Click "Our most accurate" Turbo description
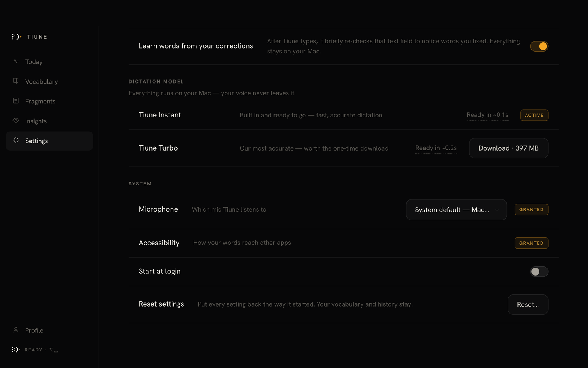The image size is (588, 368). [x=314, y=148]
